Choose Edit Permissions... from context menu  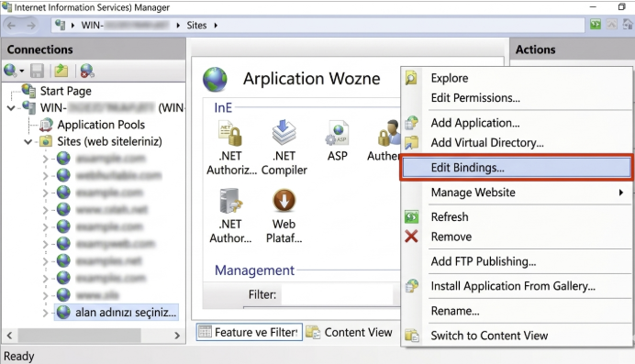click(475, 98)
